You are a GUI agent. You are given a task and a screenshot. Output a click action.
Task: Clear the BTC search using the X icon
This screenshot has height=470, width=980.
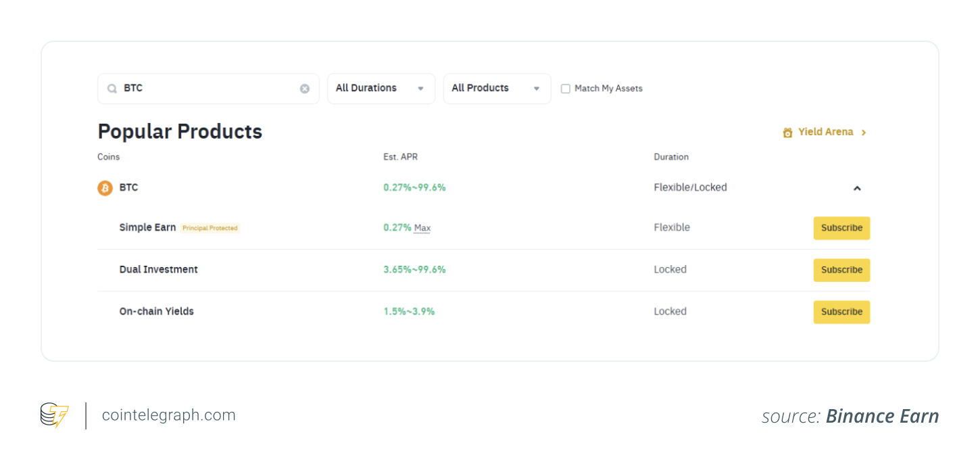(304, 88)
